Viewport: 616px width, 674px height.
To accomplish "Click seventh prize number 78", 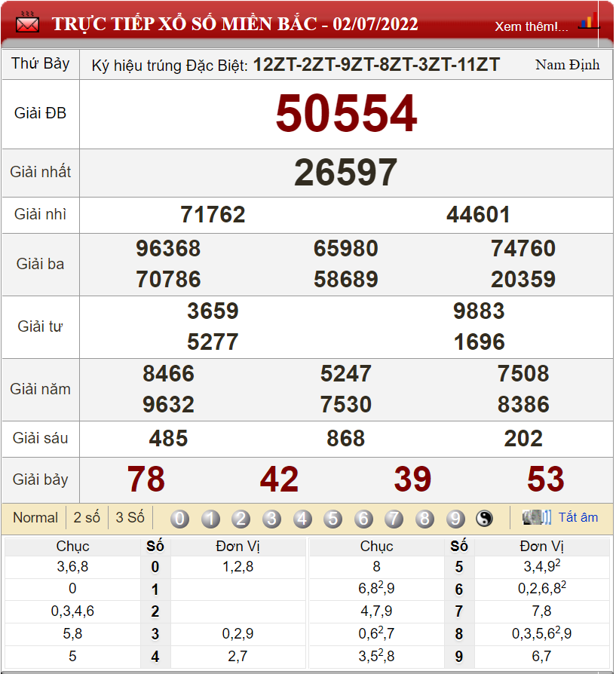I will tap(146, 479).
